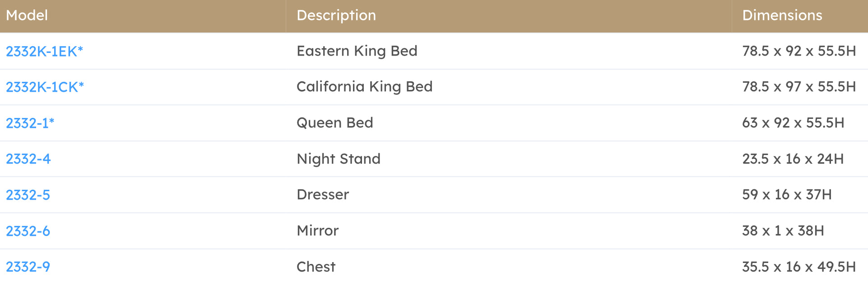Viewport: 868px width, 282px height.
Task: Click the Night Stand description text
Action: pyautogui.click(x=339, y=159)
